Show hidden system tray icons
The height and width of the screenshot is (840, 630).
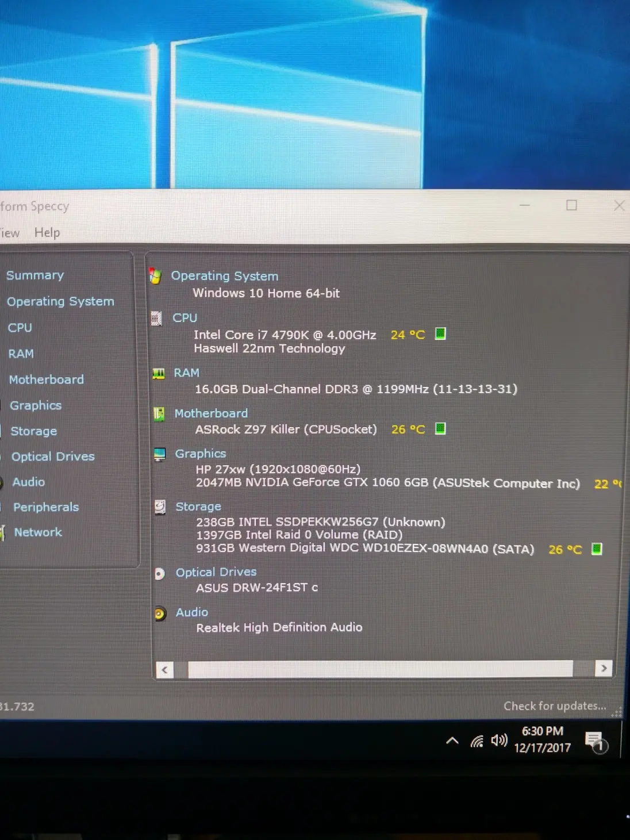click(x=452, y=741)
